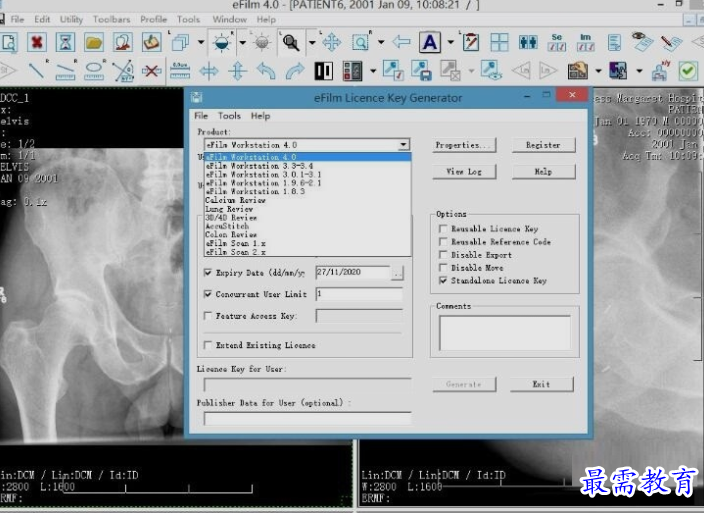Click the expiry date field 27/11/2020
704x513 pixels.
[x=353, y=272]
